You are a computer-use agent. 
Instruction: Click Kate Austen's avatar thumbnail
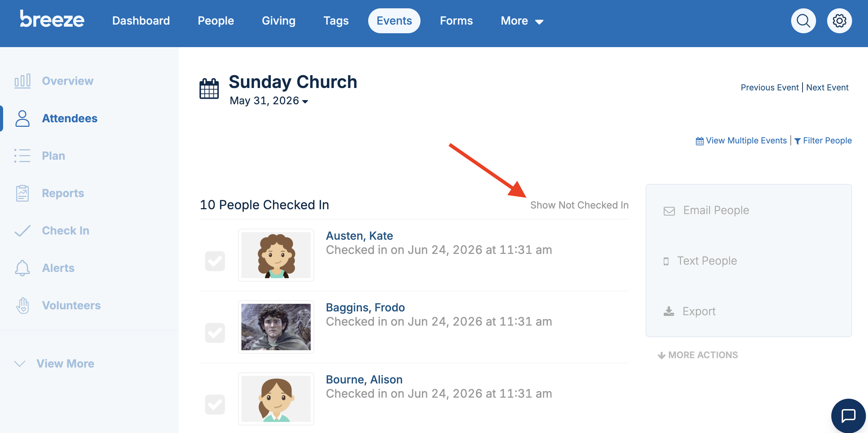pos(276,255)
